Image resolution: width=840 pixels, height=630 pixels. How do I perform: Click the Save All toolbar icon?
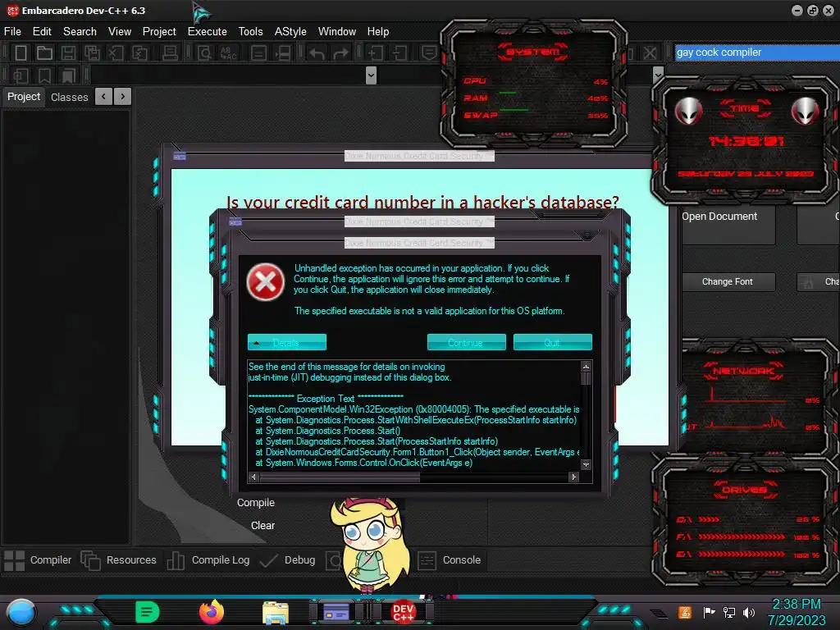(92, 52)
